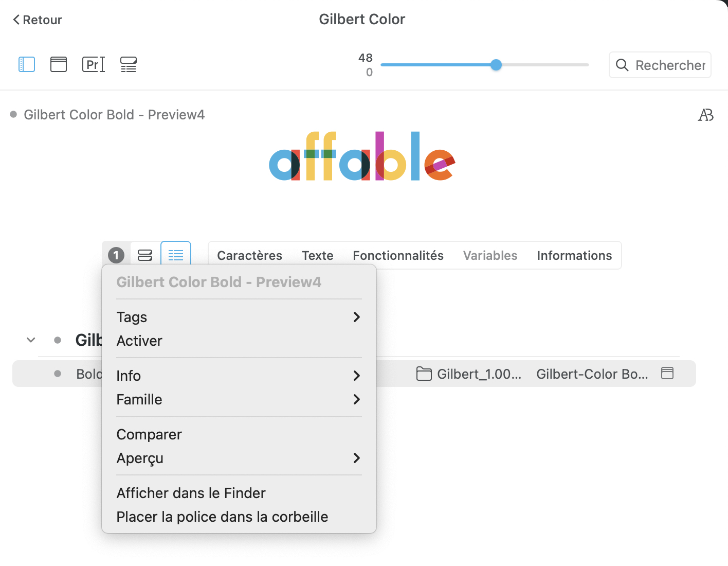Click the window icon at row end

[667, 374]
